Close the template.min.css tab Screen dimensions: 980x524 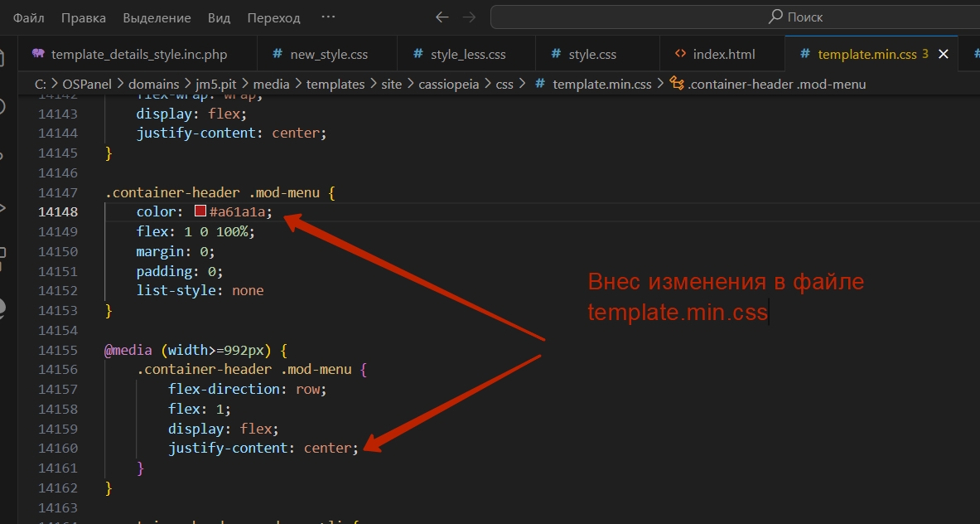(943, 55)
